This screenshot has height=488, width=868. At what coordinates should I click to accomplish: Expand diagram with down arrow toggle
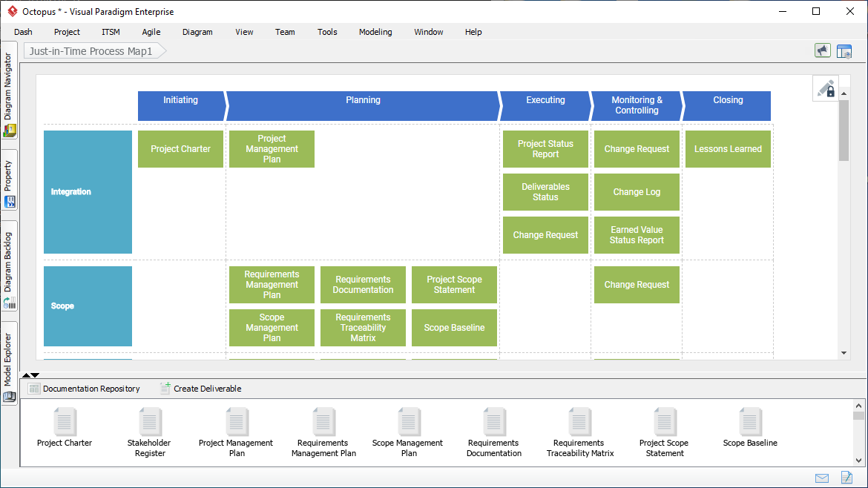(35, 375)
